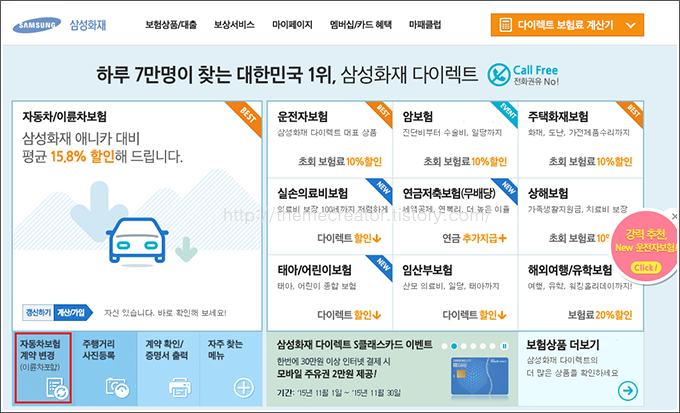This screenshot has width=680, height=413.
Task: Open 자동차보험 계약 변경 tile
Action: click(43, 368)
